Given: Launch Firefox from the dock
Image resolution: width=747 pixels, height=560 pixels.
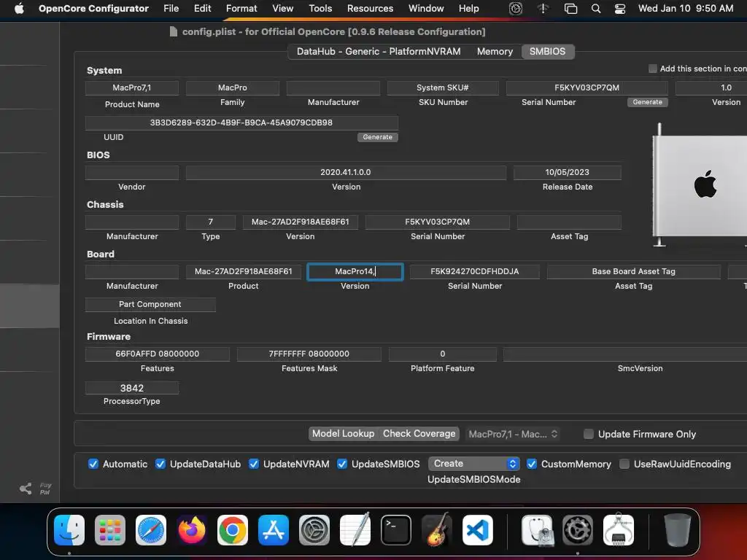Looking at the screenshot, I should pos(192,530).
